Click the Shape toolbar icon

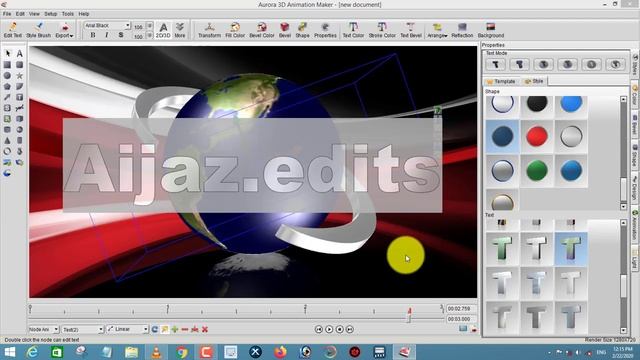pos(302,30)
